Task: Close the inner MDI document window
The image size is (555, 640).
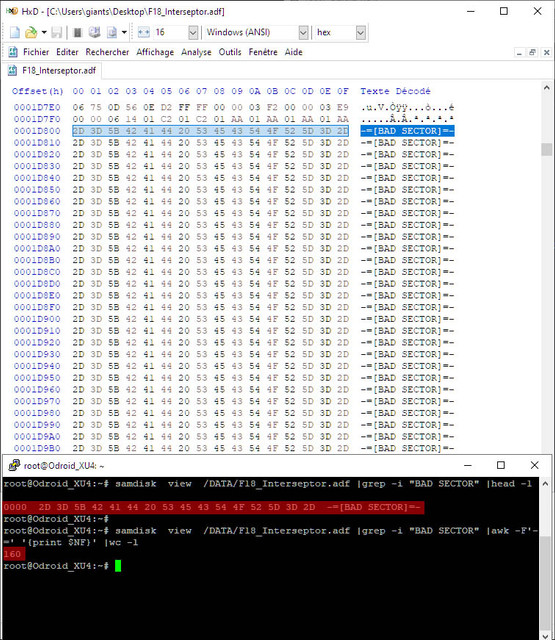Action: coord(546,52)
